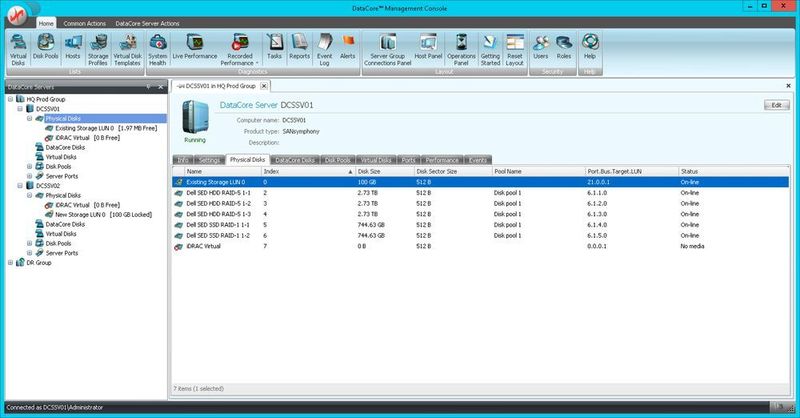Open System Health diagnostics
This screenshot has height=418, width=800.
pyautogui.click(x=158, y=50)
